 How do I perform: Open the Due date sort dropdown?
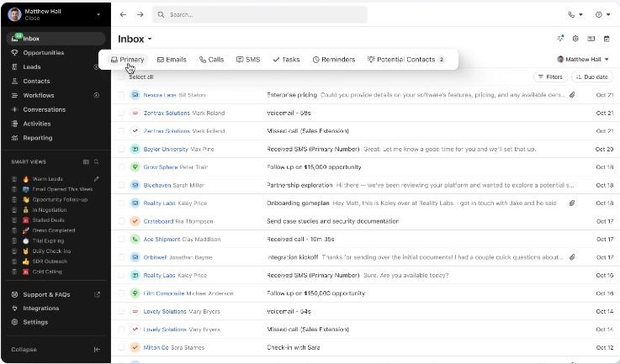pos(592,76)
